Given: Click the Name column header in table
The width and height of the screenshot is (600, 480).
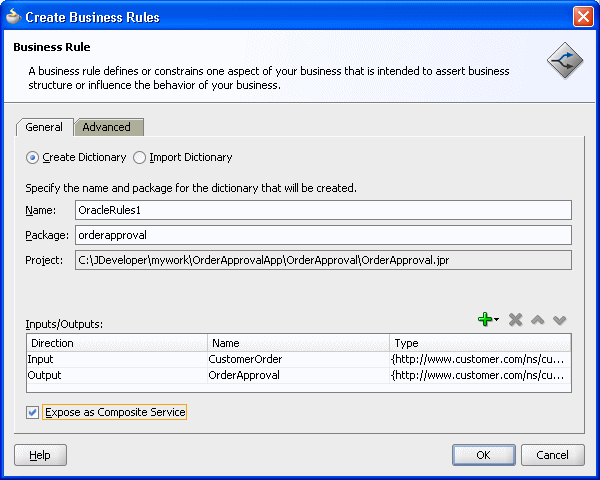Looking at the screenshot, I should pyautogui.click(x=298, y=343).
